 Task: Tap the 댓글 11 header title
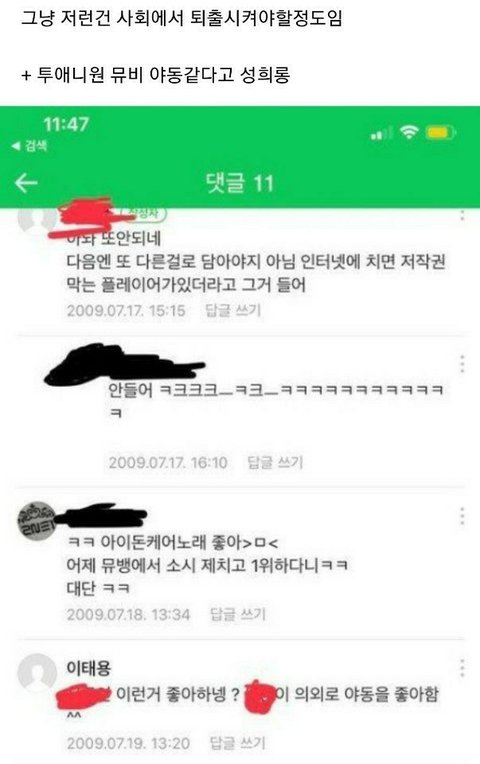[x=240, y=183]
